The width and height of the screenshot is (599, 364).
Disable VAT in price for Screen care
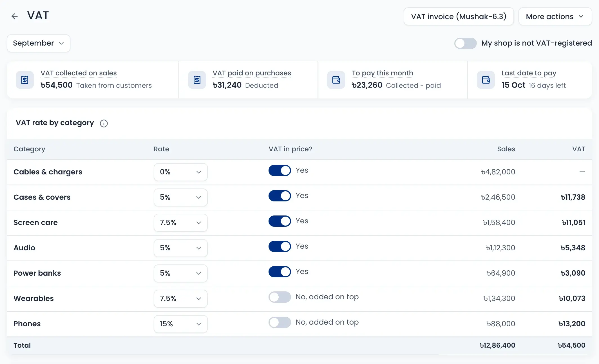(x=280, y=221)
